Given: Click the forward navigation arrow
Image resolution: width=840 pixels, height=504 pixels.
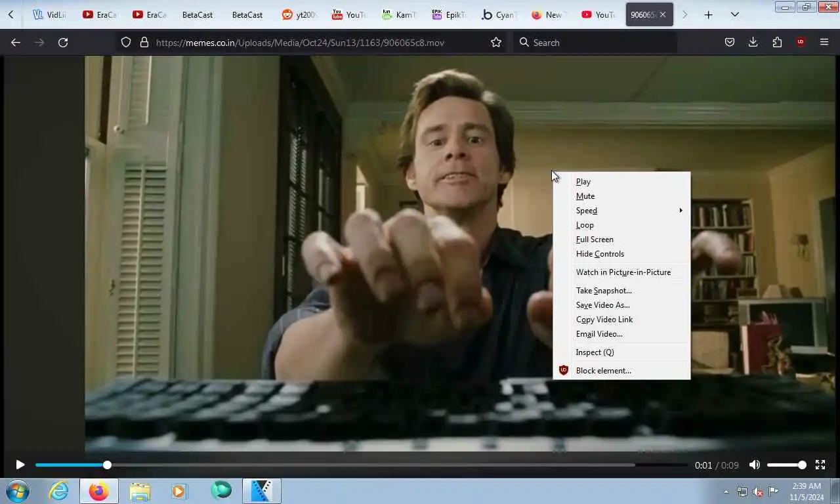Looking at the screenshot, I should (x=39, y=42).
